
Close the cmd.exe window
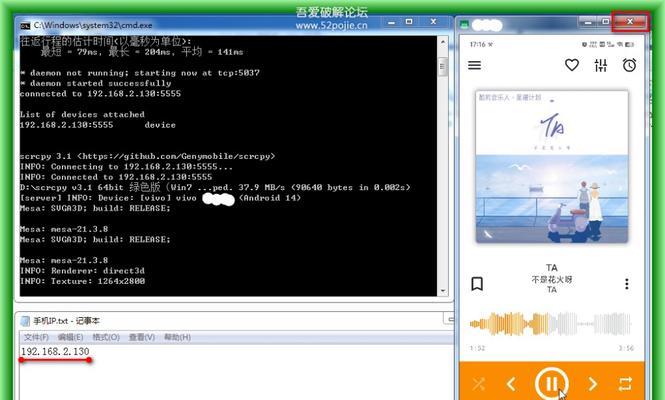coord(433,22)
